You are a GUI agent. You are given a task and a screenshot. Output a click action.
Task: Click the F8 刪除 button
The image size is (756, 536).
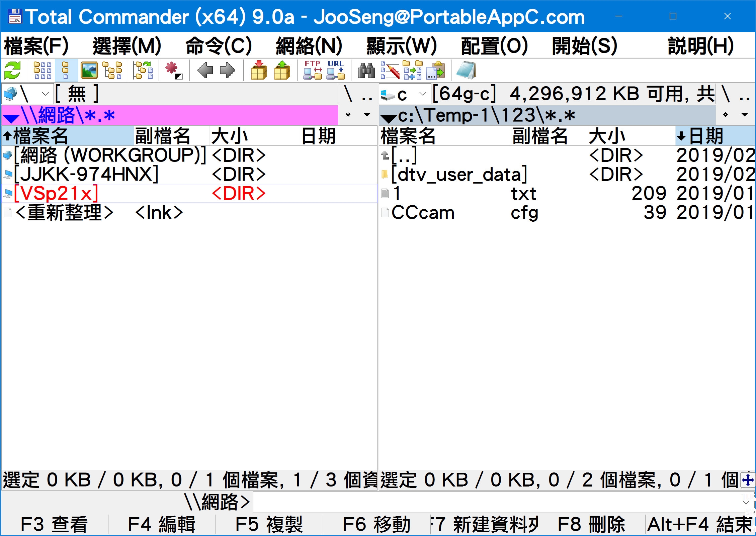point(591,524)
